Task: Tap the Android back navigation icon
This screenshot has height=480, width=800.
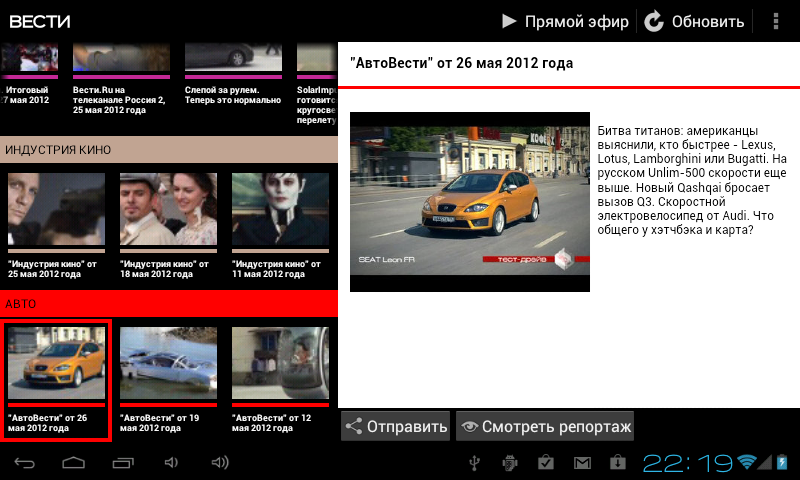Action: tap(25, 462)
